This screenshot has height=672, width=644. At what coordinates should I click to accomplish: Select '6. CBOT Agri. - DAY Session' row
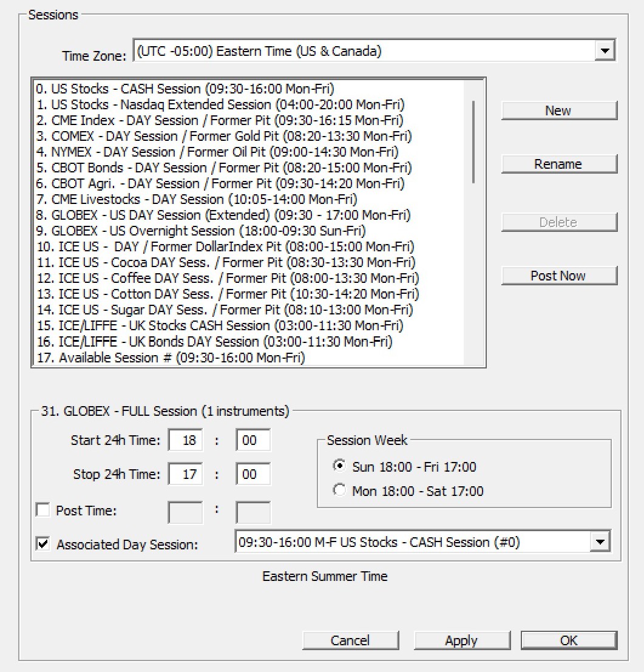249,183
